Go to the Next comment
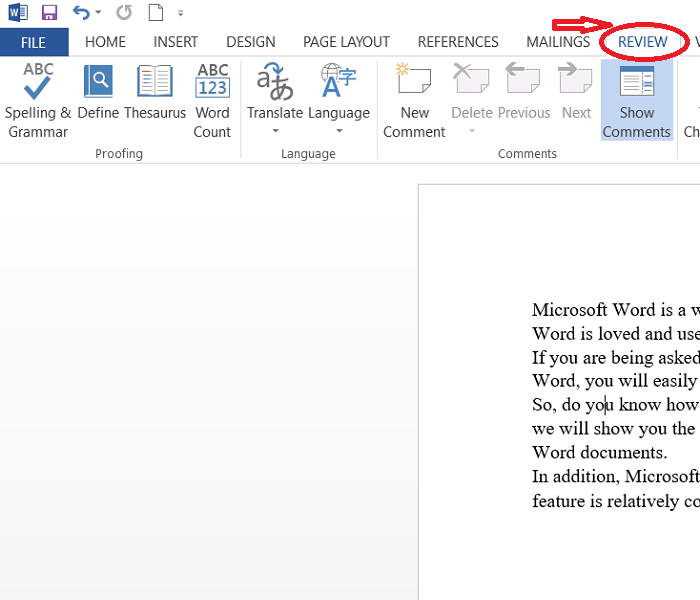 click(x=576, y=92)
